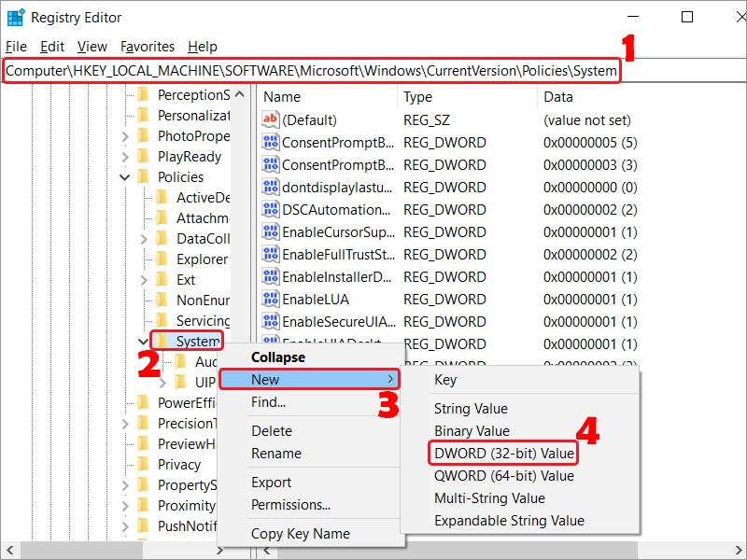Click the tree pane left scroll arrow
The height and width of the screenshot is (560, 747).
tap(9, 551)
